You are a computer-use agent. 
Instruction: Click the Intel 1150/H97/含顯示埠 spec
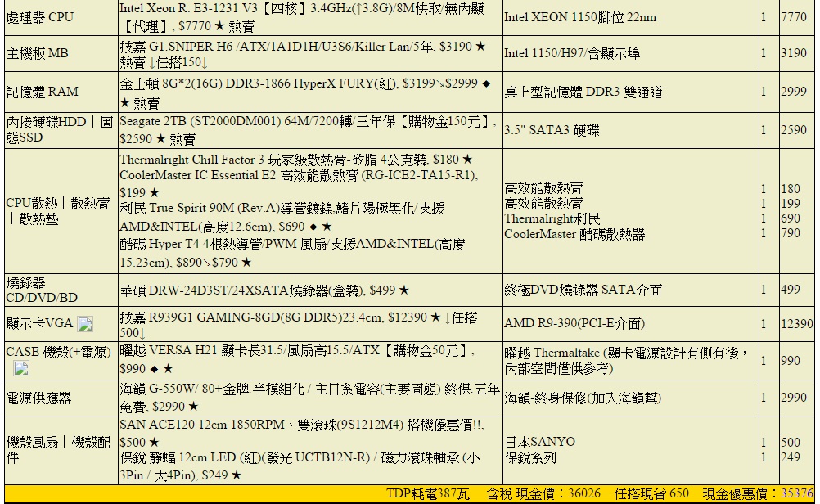pos(572,53)
